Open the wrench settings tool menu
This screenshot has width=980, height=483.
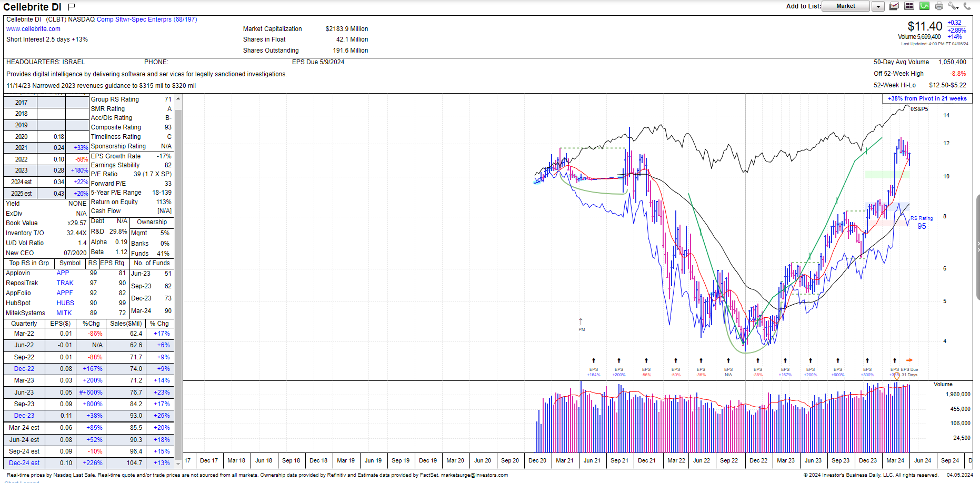click(x=953, y=6)
